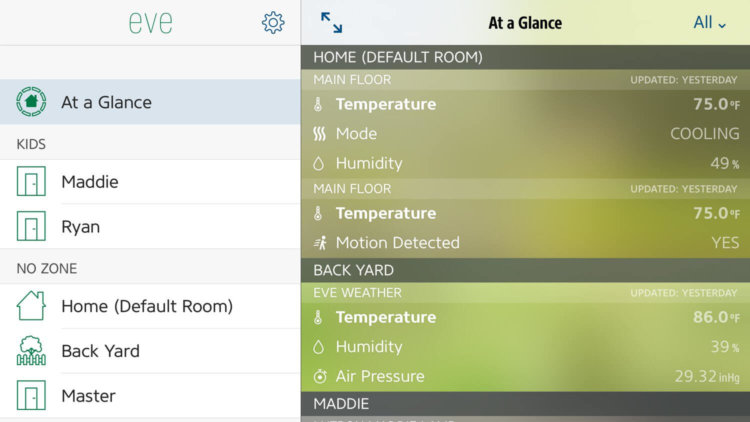
Task: Click the Air Pressure gauge icon
Action: point(320,377)
